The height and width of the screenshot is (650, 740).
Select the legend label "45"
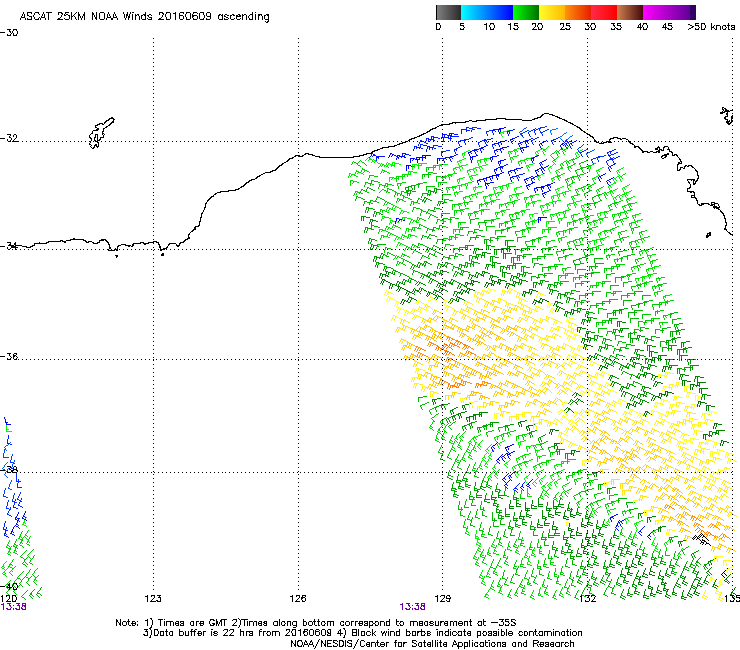(x=667, y=27)
